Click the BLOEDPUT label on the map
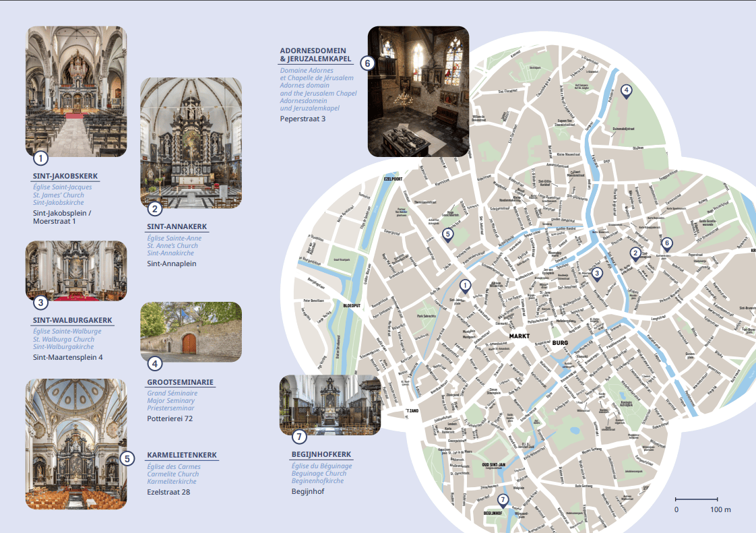The width and height of the screenshot is (756, 533). (352, 306)
